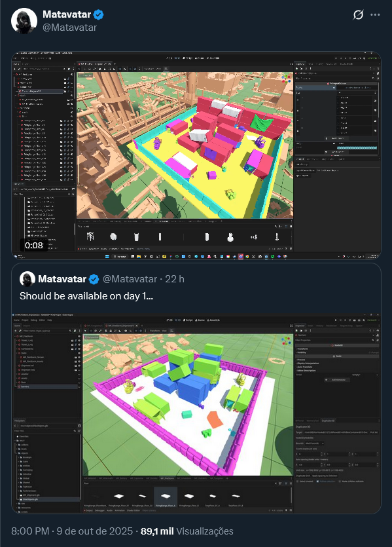Check the Make children editable checkbox
392x547 pixels.
point(340,481)
